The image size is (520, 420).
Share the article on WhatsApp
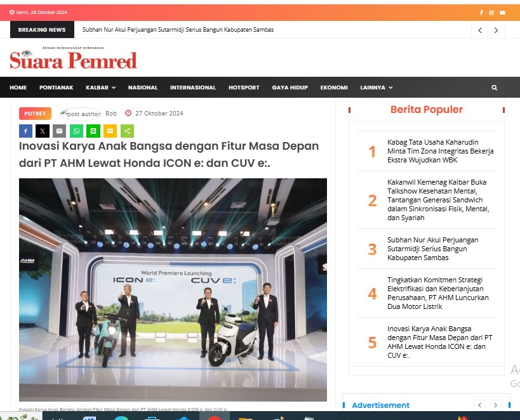[x=76, y=131]
